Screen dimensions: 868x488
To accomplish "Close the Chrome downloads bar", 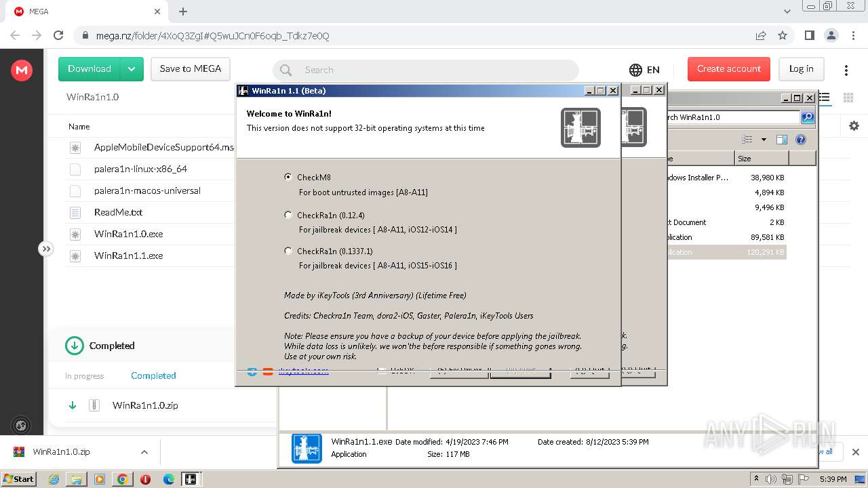I will (856, 452).
